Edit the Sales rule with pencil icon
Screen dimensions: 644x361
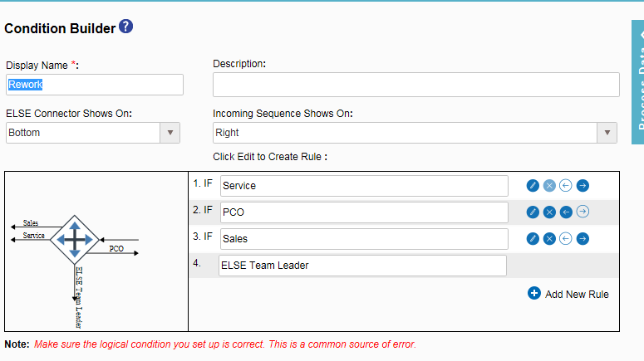[533, 239]
